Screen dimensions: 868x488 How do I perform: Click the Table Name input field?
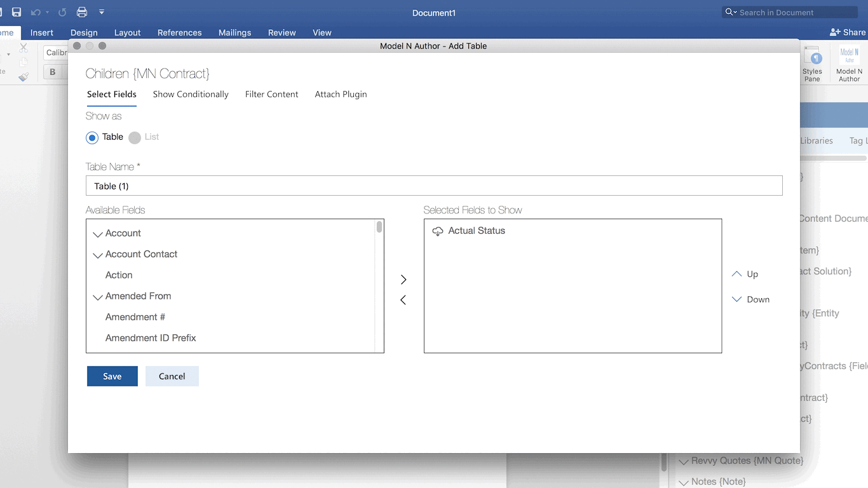coord(434,186)
